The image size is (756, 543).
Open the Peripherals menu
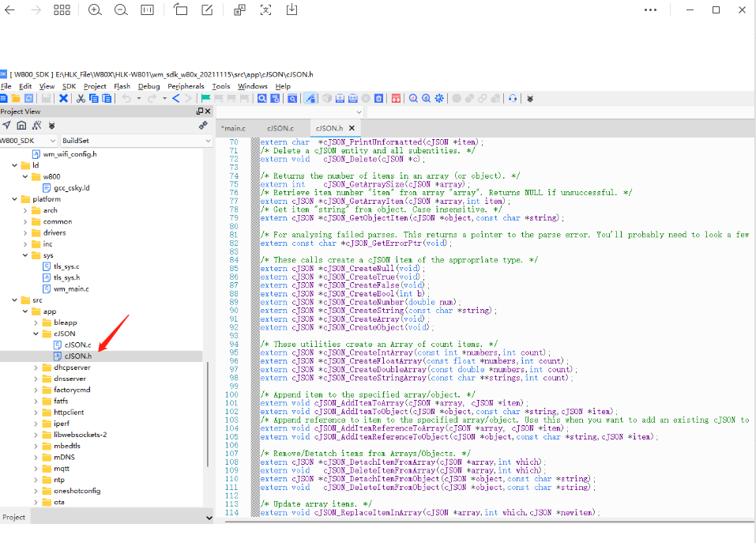[x=186, y=86]
